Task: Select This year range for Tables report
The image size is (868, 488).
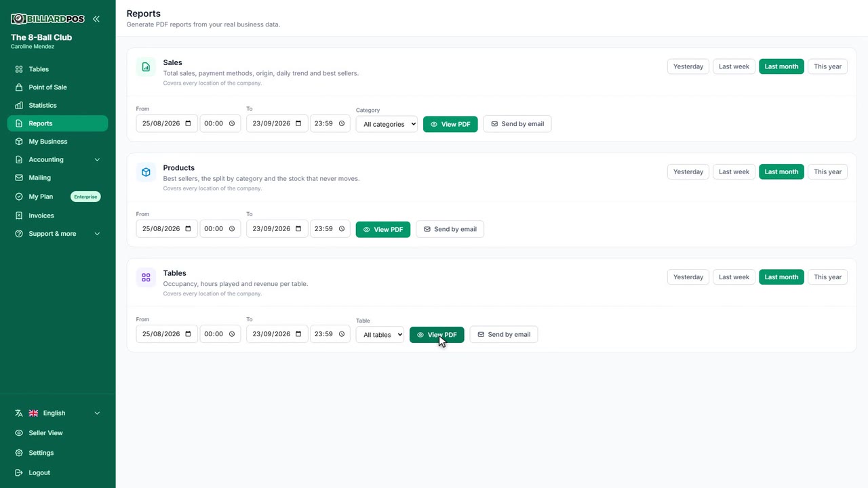Action: pos(827,277)
